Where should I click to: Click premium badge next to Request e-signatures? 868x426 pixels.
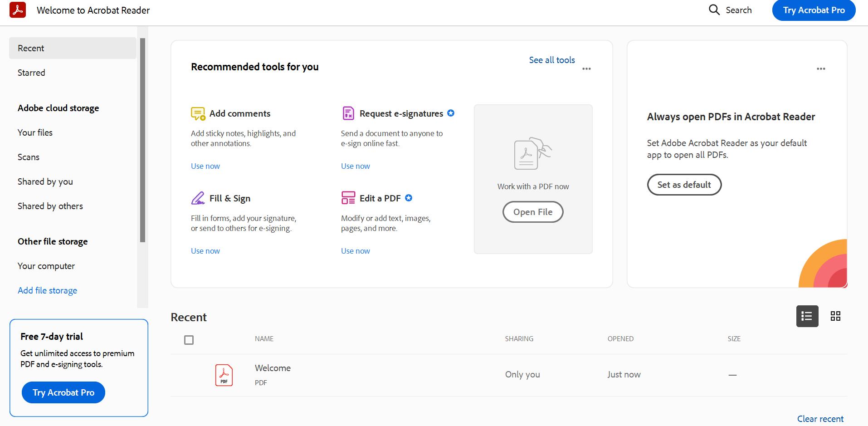[451, 113]
